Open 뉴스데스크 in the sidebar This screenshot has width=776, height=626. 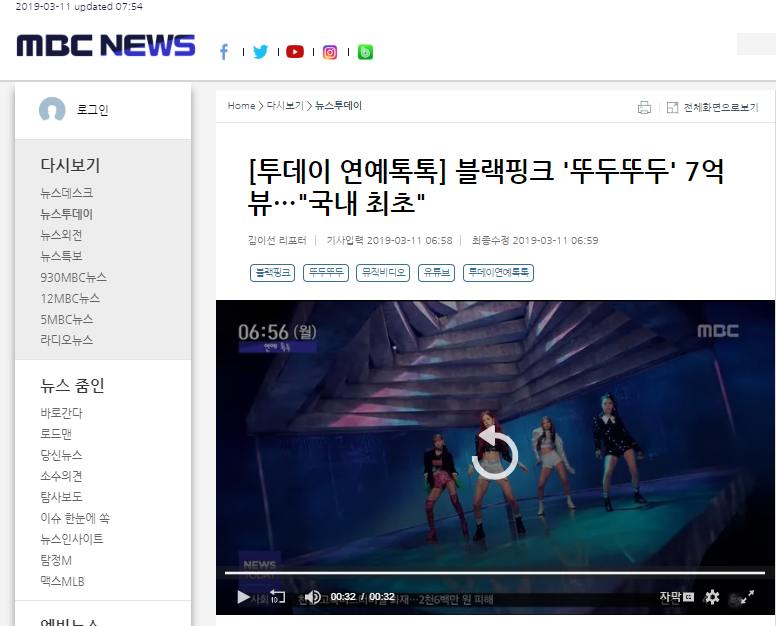pos(67,193)
